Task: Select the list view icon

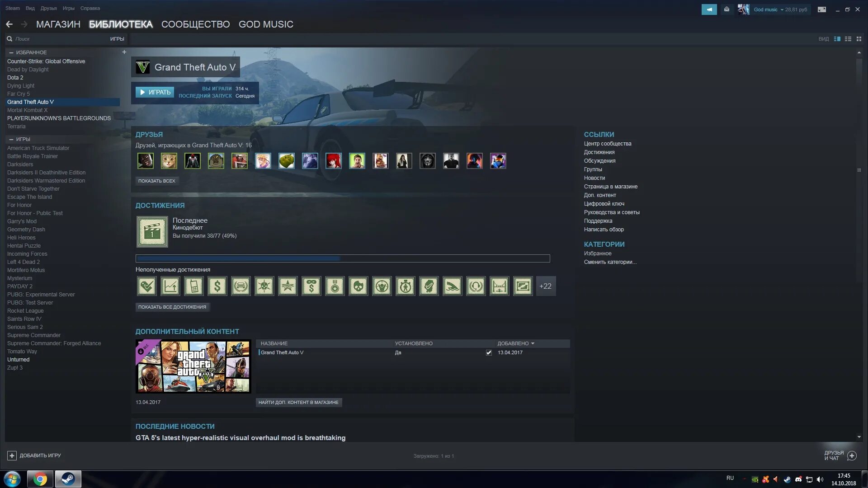Action: (848, 39)
